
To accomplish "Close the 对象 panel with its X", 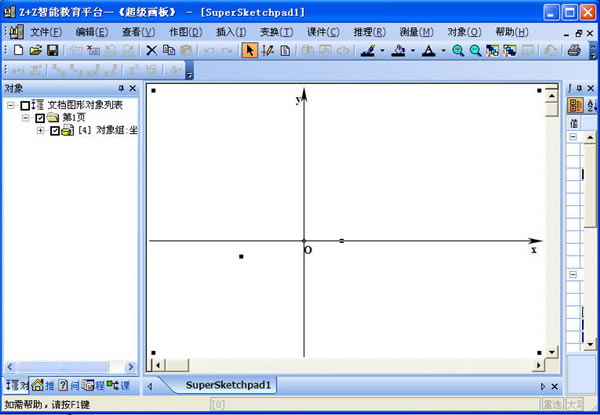I will click(x=132, y=88).
